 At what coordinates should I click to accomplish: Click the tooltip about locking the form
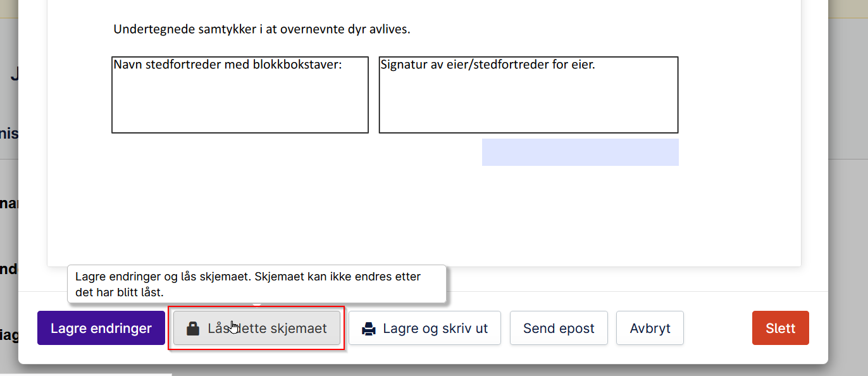pos(257,284)
